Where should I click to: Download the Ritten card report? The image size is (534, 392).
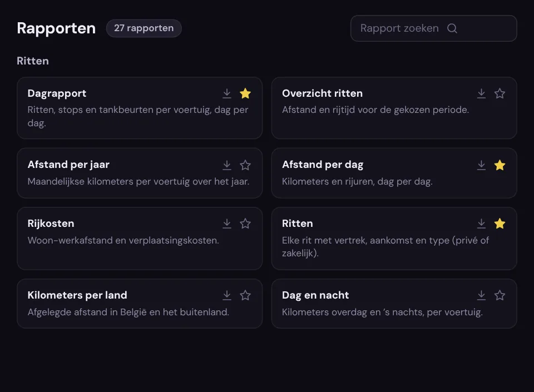tap(481, 224)
